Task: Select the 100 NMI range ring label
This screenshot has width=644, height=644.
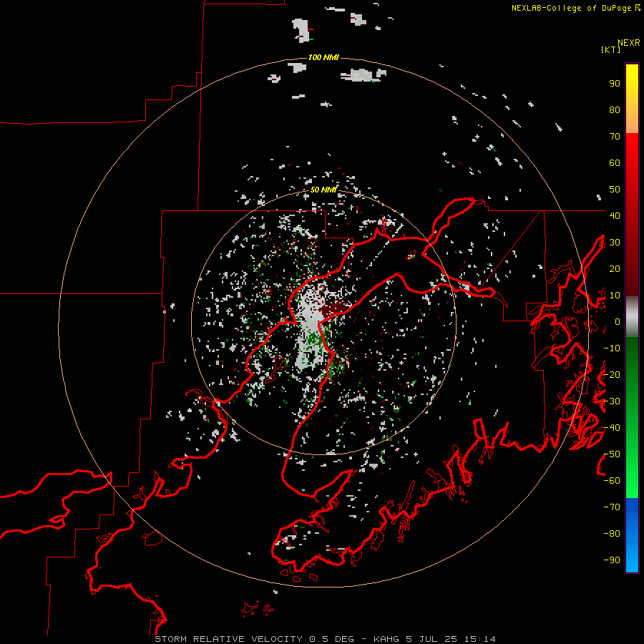Action: [x=323, y=57]
